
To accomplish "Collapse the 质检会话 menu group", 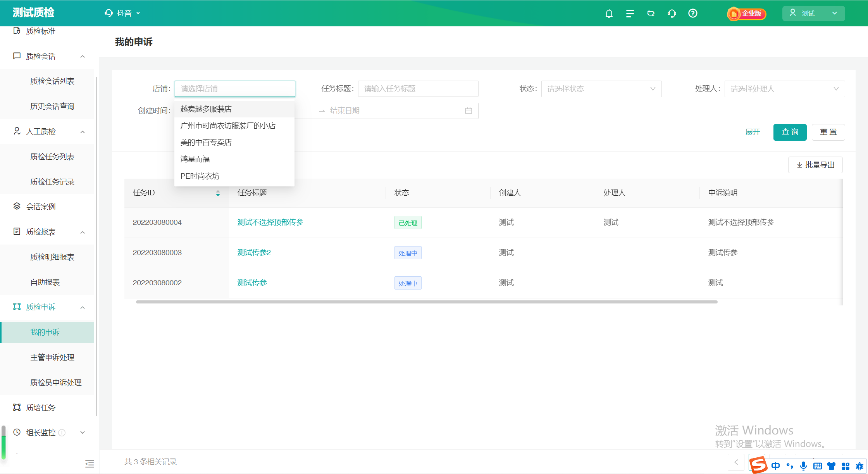I will pyautogui.click(x=83, y=56).
